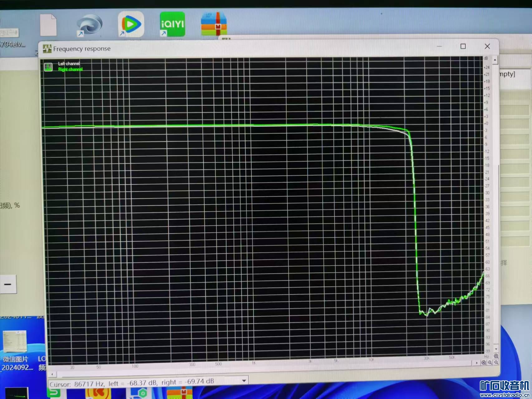The image size is (532, 399).
Task: Click the Frequency response title bar app icon
Action: (47, 49)
